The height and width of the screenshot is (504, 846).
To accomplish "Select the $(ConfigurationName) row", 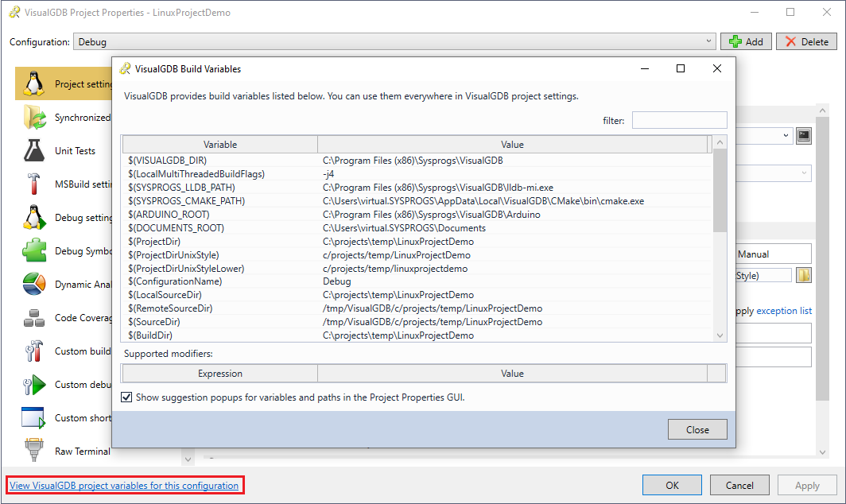I will click(417, 281).
